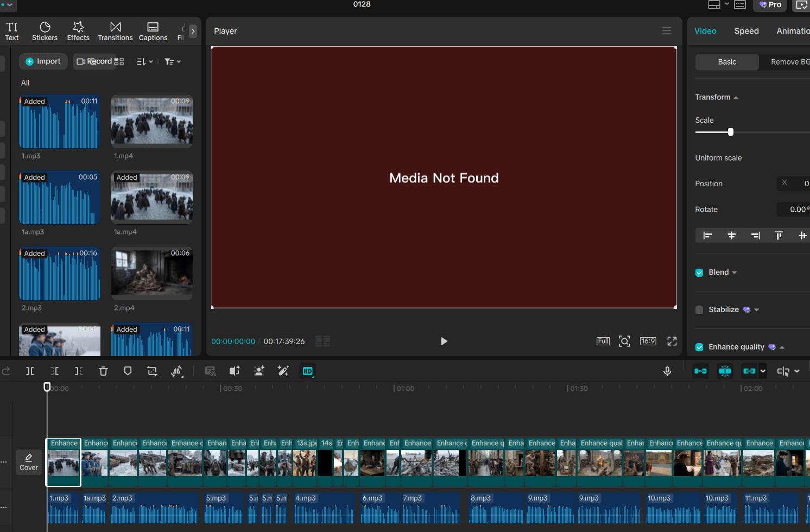Play the video in the player

tap(444, 341)
